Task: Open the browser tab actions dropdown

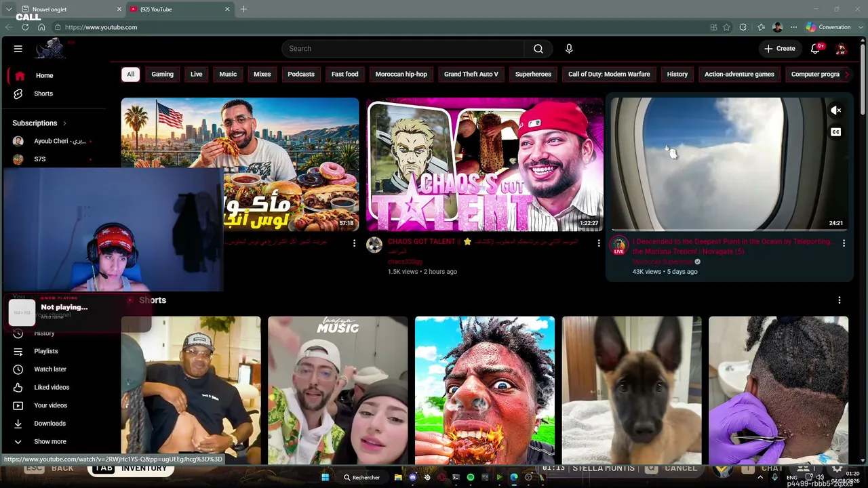Action: (9, 9)
